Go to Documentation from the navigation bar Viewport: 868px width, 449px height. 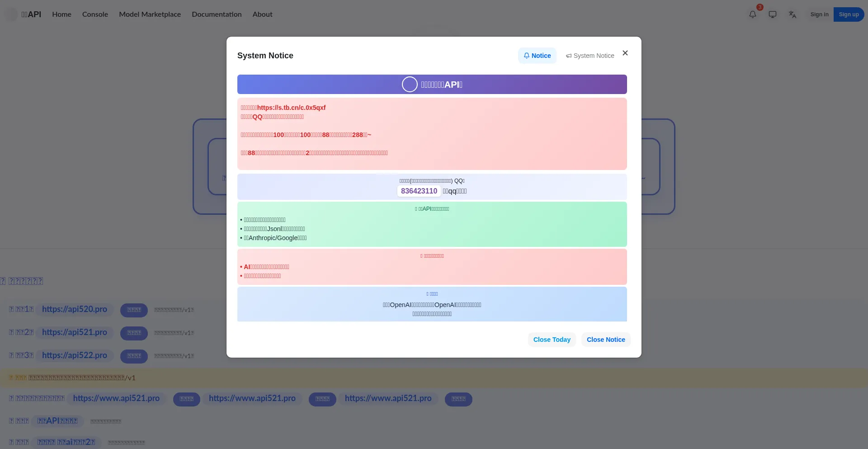tap(217, 14)
